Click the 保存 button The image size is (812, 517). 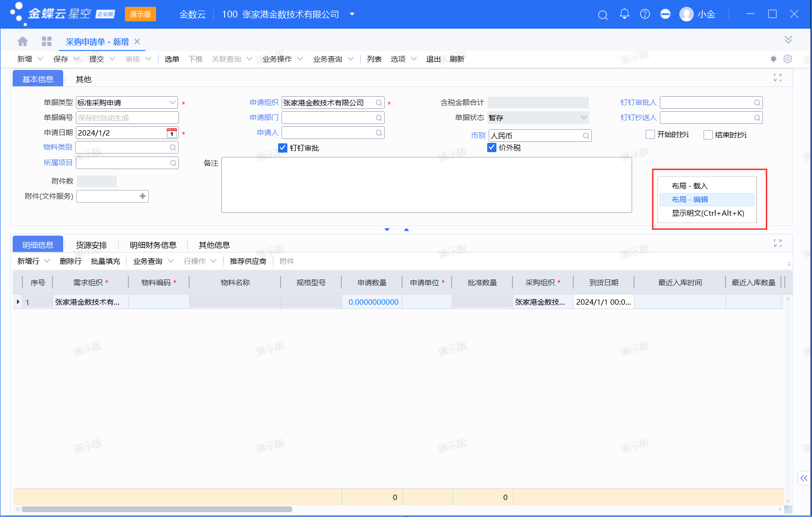[x=61, y=59]
